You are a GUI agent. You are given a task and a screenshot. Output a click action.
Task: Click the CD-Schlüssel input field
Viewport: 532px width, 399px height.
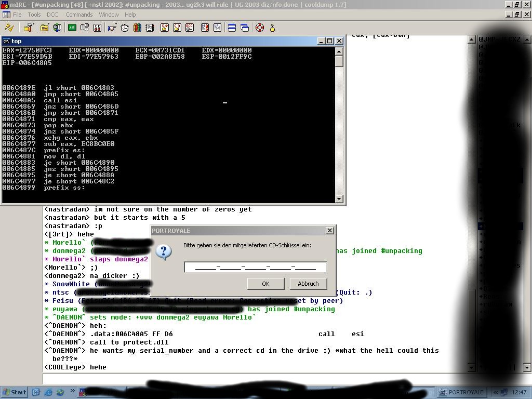(x=255, y=267)
